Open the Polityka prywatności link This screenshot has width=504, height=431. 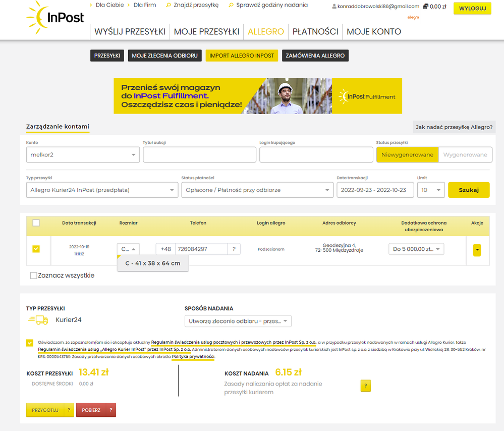pos(193,356)
